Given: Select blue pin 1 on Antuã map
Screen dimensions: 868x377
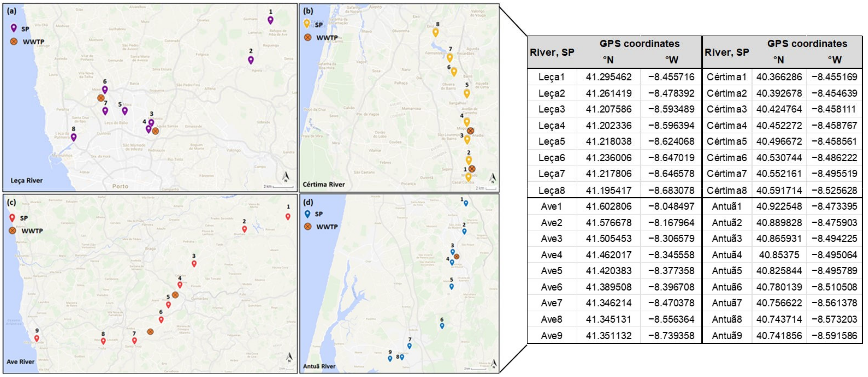Looking at the screenshot, I should tap(466, 203).
